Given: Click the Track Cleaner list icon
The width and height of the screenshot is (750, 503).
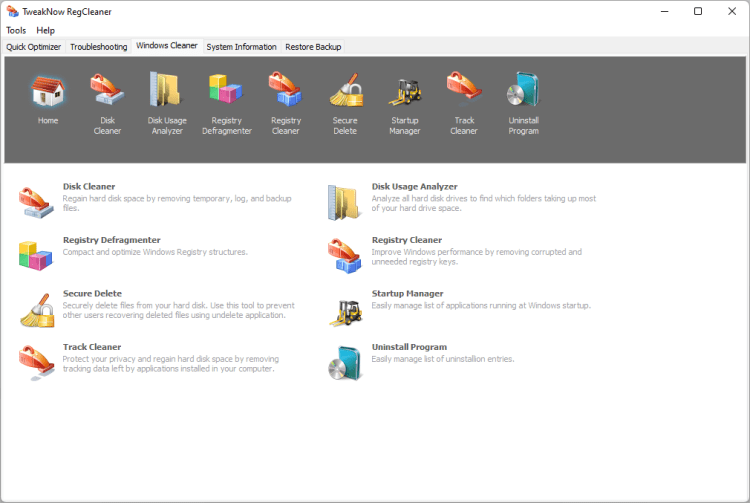Looking at the screenshot, I should point(36,363).
